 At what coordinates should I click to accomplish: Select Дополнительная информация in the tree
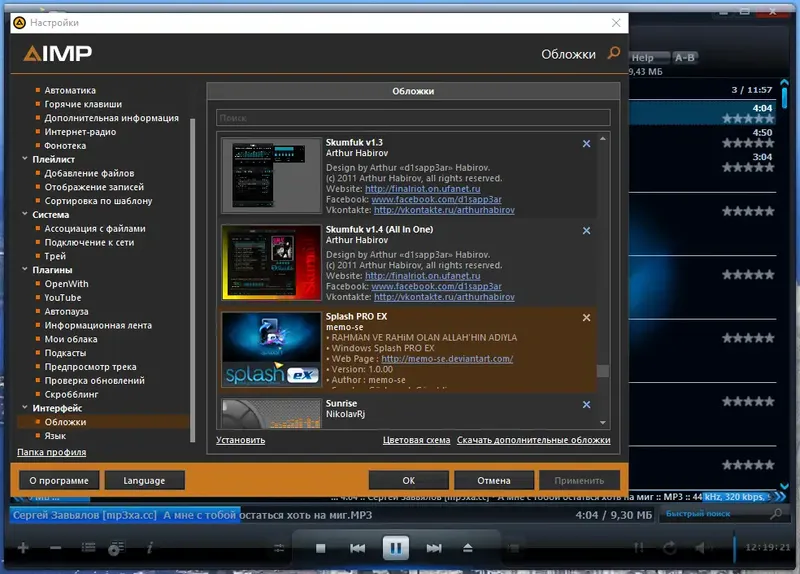coord(111,118)
